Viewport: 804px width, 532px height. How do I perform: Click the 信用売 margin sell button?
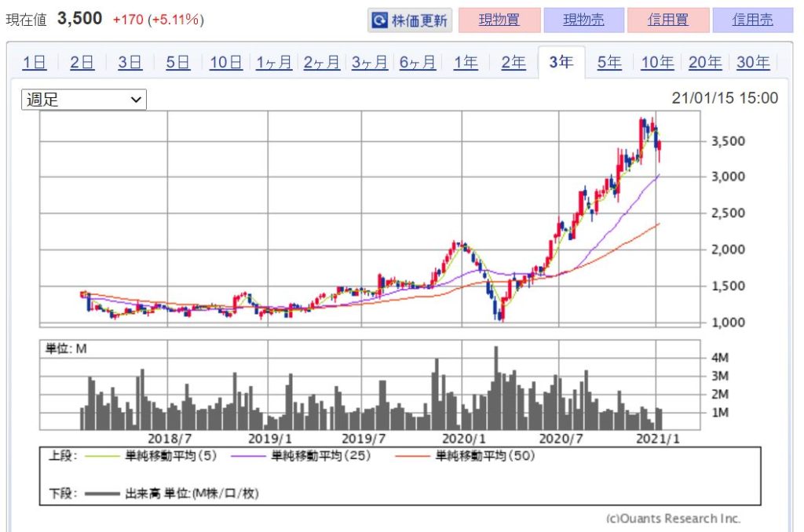click(752, 20)
